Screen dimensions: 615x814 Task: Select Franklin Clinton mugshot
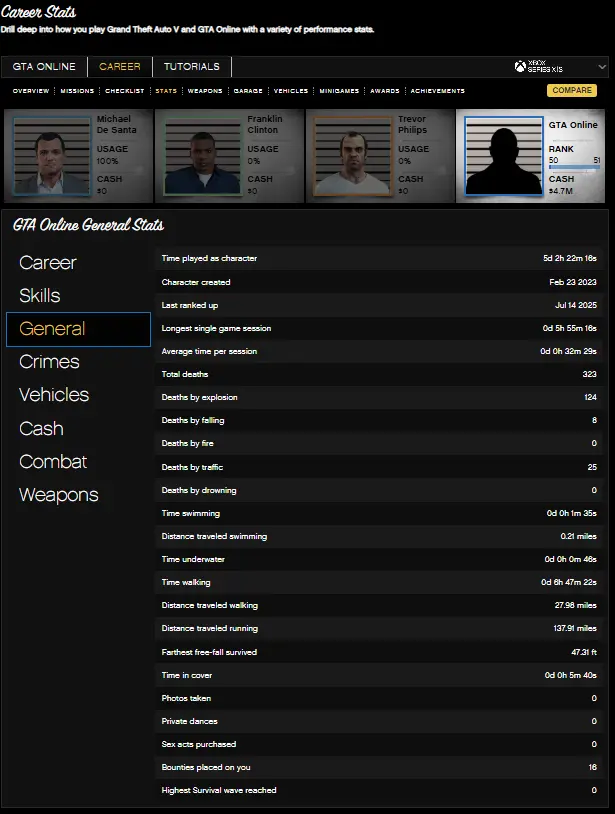tap(202, 156)
